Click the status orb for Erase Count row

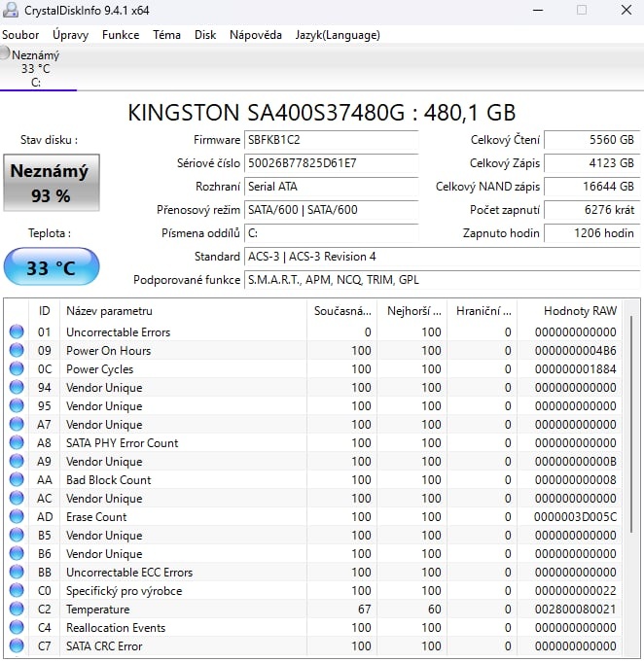[17, 517]
